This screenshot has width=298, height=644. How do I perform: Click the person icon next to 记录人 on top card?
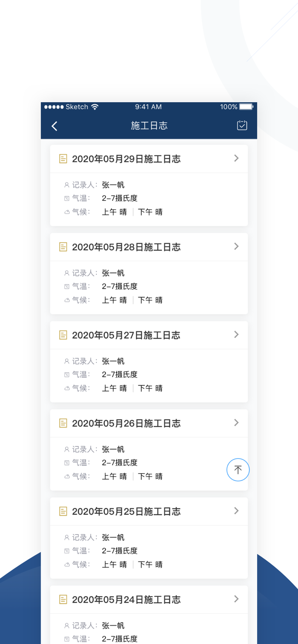66,185
